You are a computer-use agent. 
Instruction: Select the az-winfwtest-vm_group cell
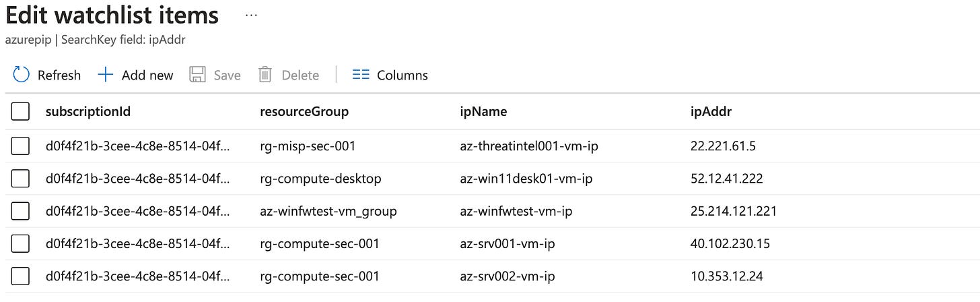point(328,212)
